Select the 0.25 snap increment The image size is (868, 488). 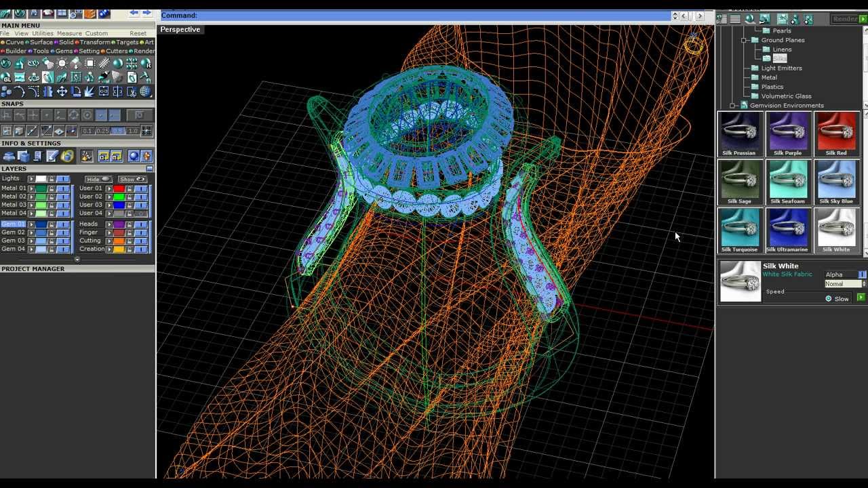[x=102, y=131]
